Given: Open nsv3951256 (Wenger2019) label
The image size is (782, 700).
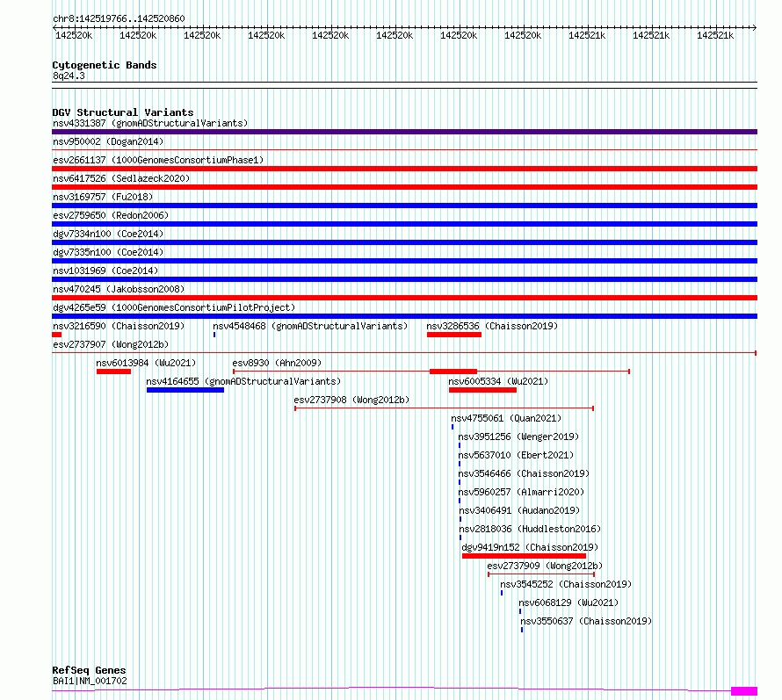Looking at the screenshot, I should point(518,437).
